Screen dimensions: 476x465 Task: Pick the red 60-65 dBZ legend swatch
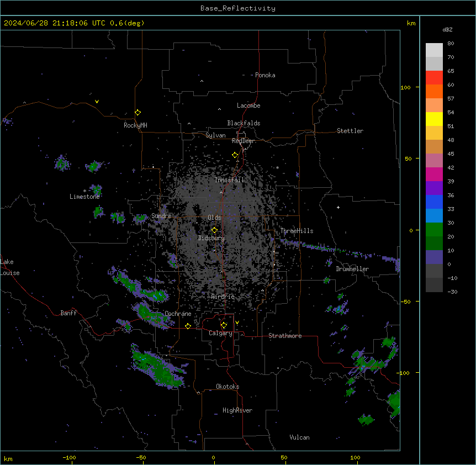point(434,77)
